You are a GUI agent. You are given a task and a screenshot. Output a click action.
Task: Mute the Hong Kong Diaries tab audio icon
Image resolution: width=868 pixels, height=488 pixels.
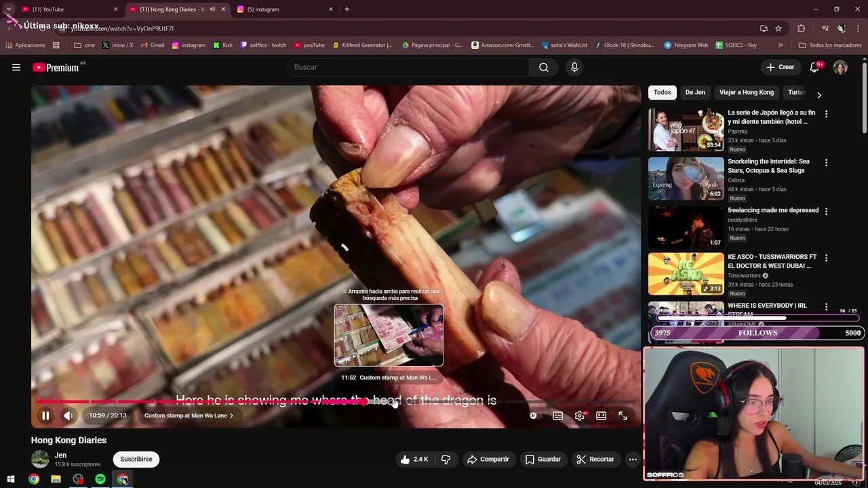212,9
